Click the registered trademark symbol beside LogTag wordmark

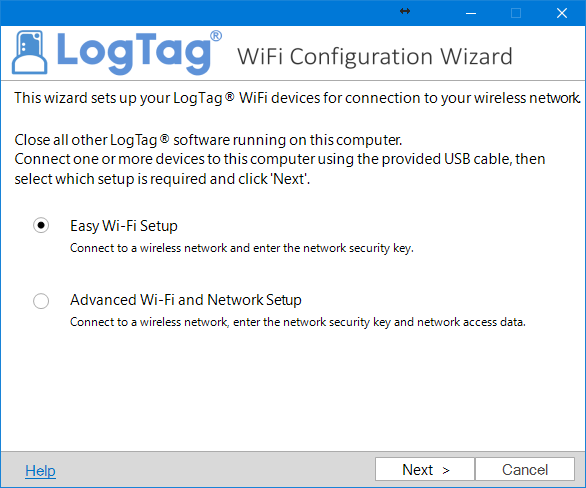pyautogui.click(x=216, y=36)
